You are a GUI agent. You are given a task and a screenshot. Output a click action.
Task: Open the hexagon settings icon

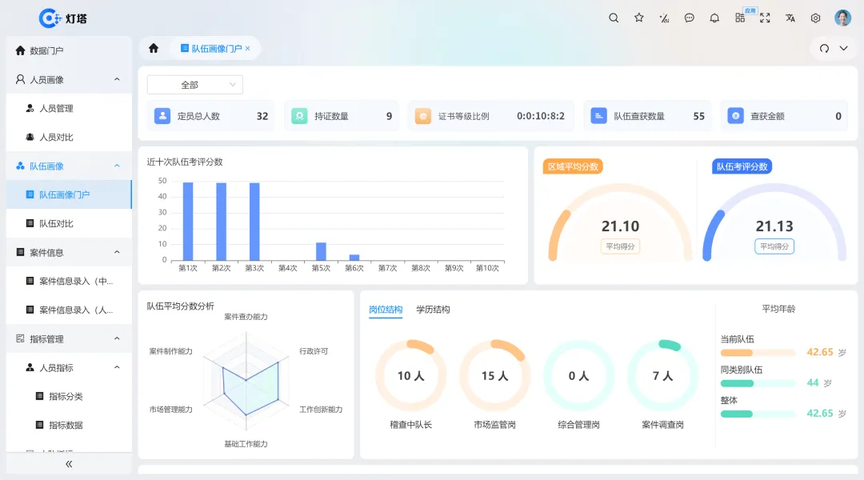pos(815,18)
